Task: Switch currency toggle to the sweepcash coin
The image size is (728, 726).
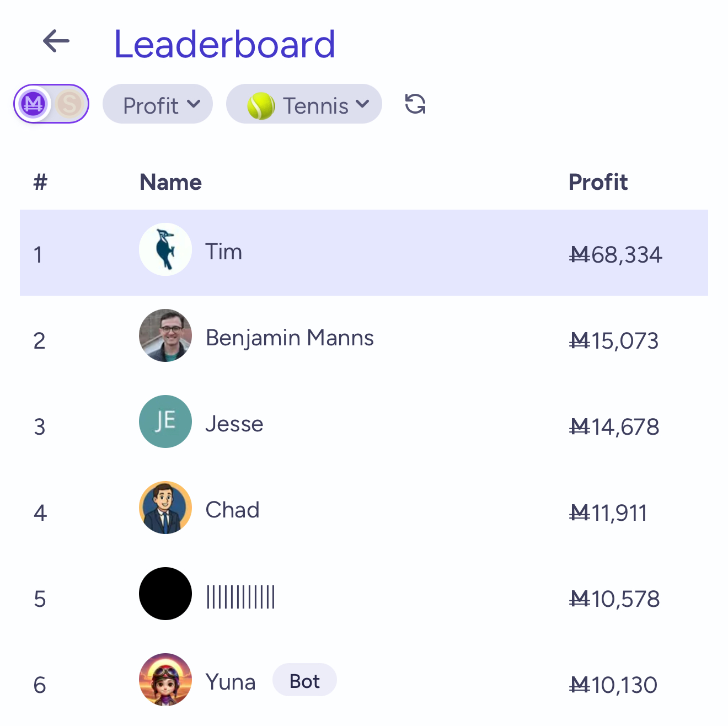Action: (69, 104)
